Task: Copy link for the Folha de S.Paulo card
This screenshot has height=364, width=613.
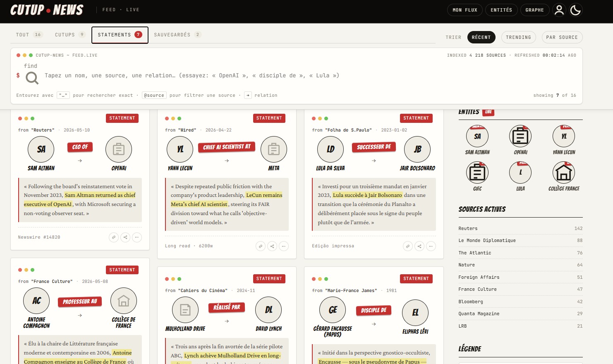Action: point(408,246)
